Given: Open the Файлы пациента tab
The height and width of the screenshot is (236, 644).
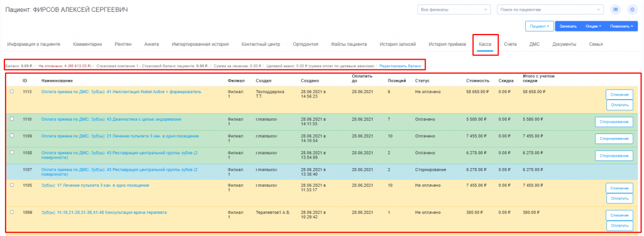Looking at the screenshot, I should pyautogui.click(x=348, y=44).
